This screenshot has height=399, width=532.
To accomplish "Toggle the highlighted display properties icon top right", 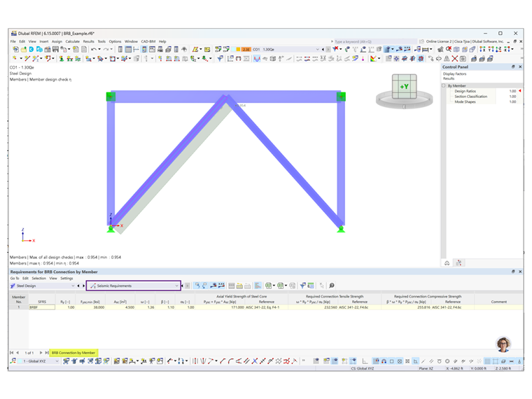I will 387,49.
